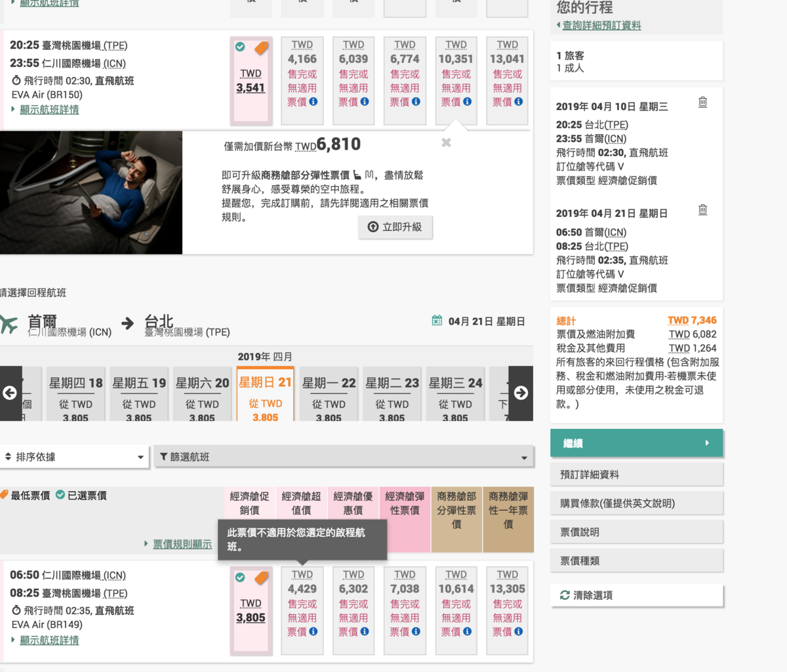Switch to the 星期三 24 date tab
787x672 pixels.
pyautogui.click(x=455, y=394)
